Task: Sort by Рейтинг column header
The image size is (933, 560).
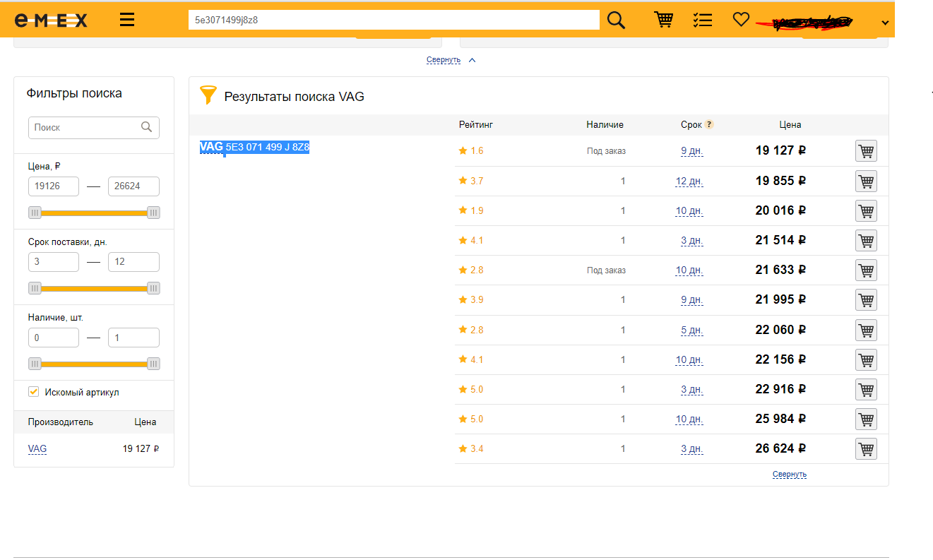Action: [x=476, y=124]
